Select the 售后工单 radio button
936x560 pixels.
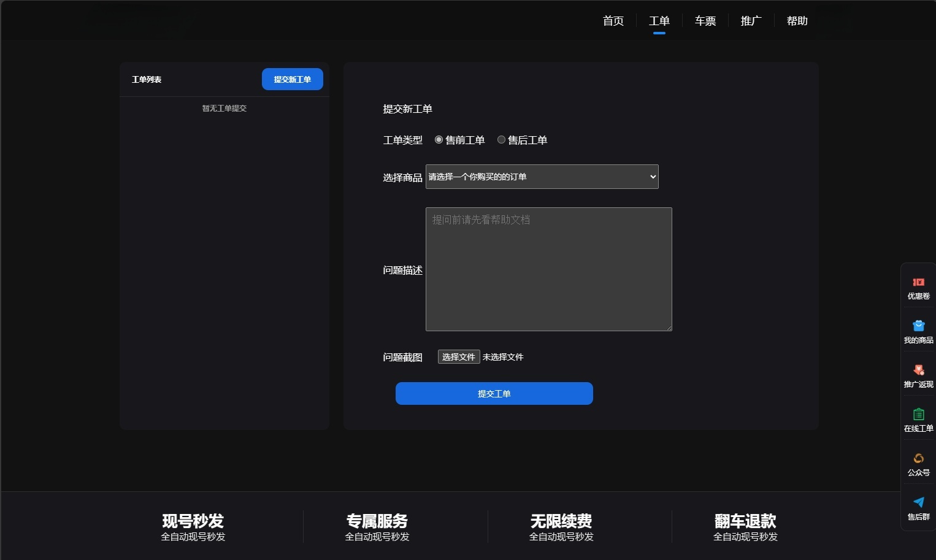click(x=501, y=139)
